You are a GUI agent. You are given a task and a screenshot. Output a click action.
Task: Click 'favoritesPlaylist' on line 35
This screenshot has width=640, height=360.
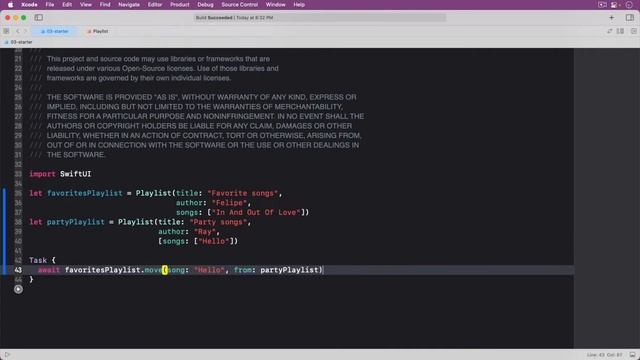(x=84, y=193)
